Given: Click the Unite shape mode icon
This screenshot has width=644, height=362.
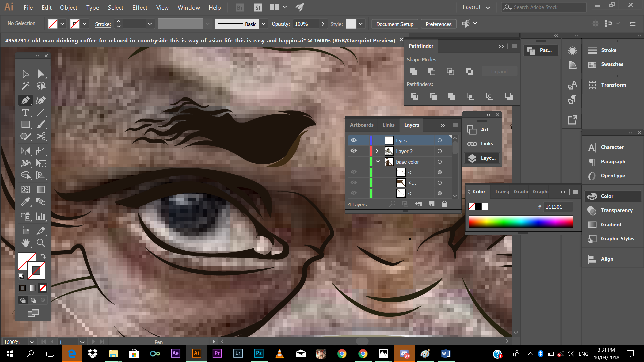Looking at the screenshot, I should click(x=413, y=71).
